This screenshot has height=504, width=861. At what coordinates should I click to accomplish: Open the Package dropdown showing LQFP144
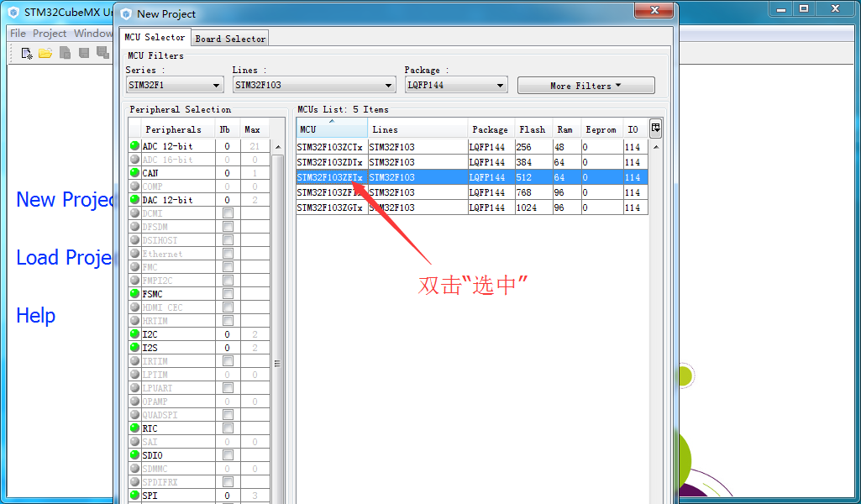pos(456,85)
